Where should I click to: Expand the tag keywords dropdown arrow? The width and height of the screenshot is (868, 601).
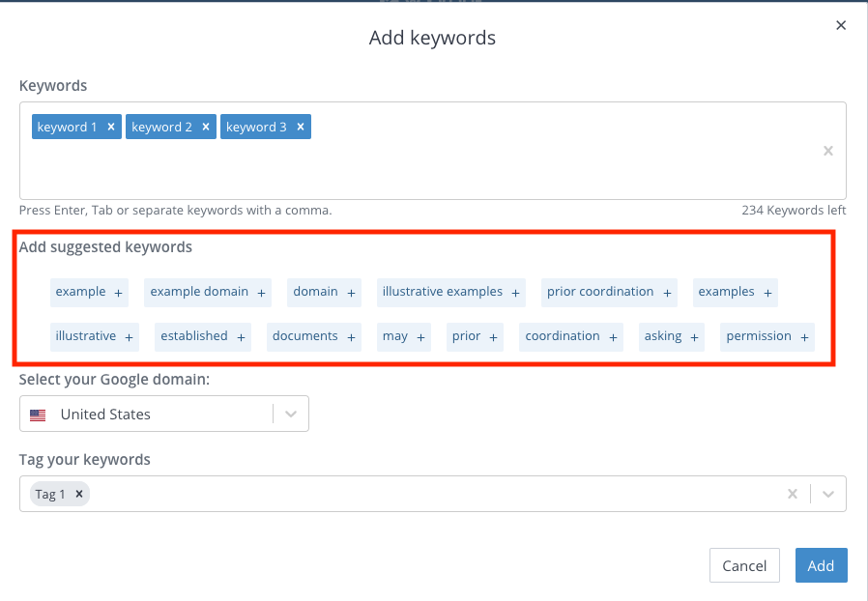pyautogui.click(x=828, y=494)
